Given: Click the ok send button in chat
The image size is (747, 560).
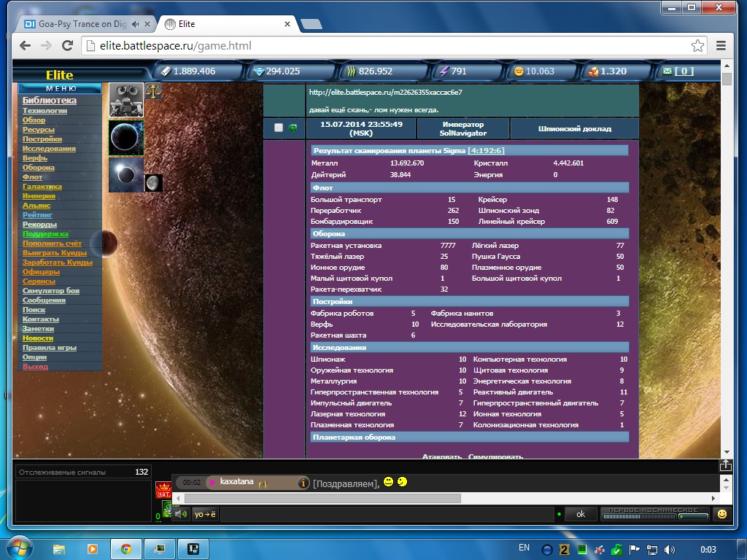Looking at the screenshot, I should [x=580, y=514].
